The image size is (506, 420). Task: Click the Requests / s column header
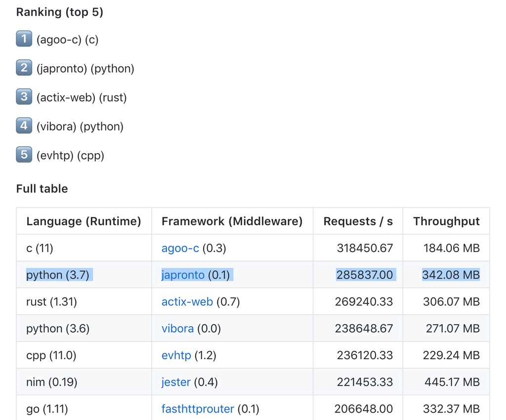pos(358,221)
